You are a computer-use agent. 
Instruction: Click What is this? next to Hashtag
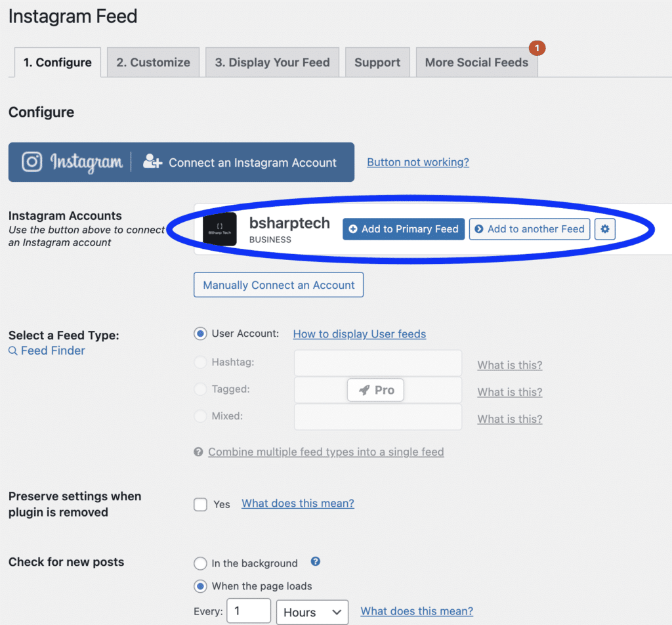[x=509, y=365]
